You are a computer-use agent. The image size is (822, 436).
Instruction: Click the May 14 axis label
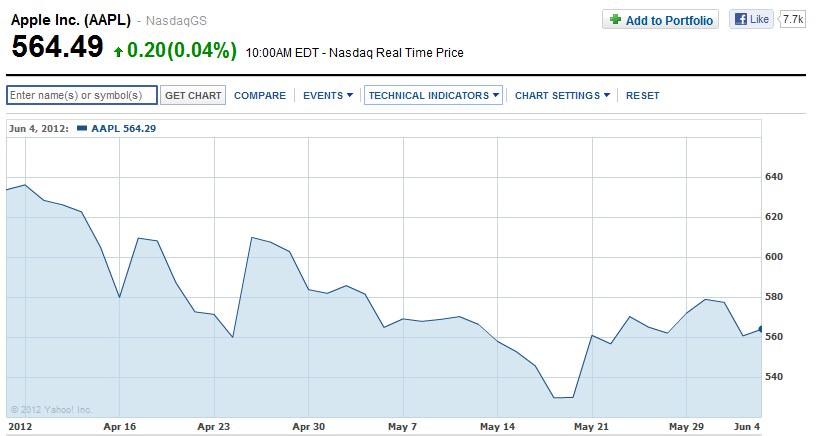pos(497,427)
